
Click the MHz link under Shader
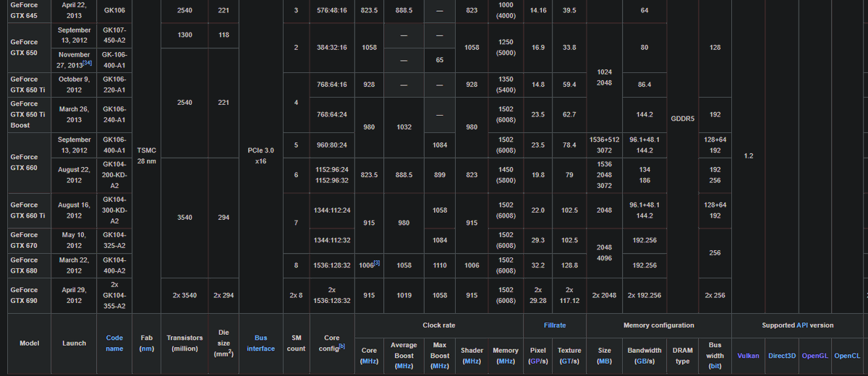(x=472, y=360)
